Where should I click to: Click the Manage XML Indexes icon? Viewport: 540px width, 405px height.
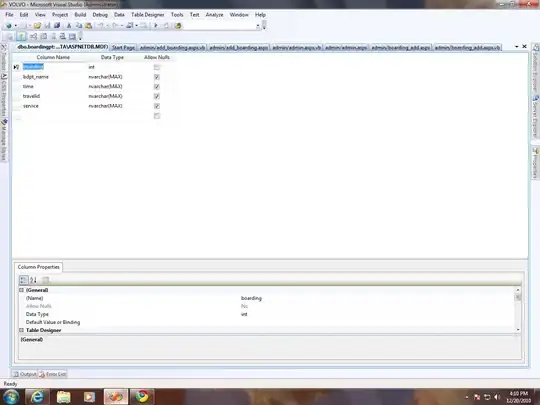pos(63,36)
